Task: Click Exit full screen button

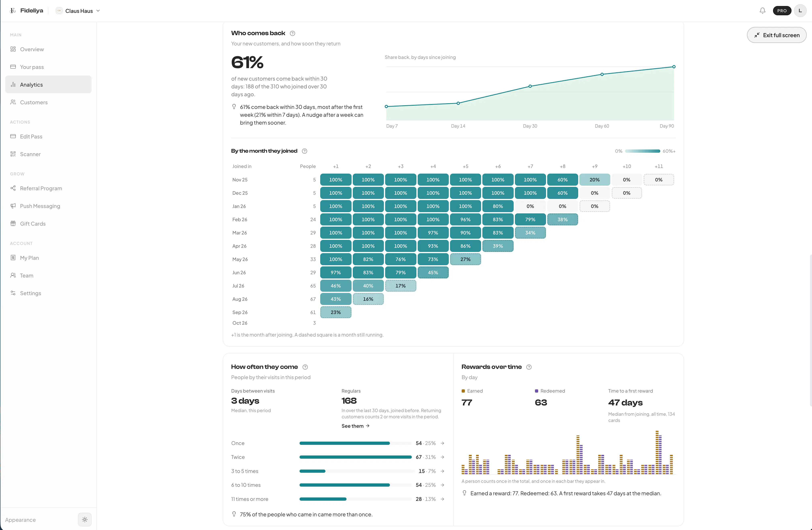Action: point(776,35)
